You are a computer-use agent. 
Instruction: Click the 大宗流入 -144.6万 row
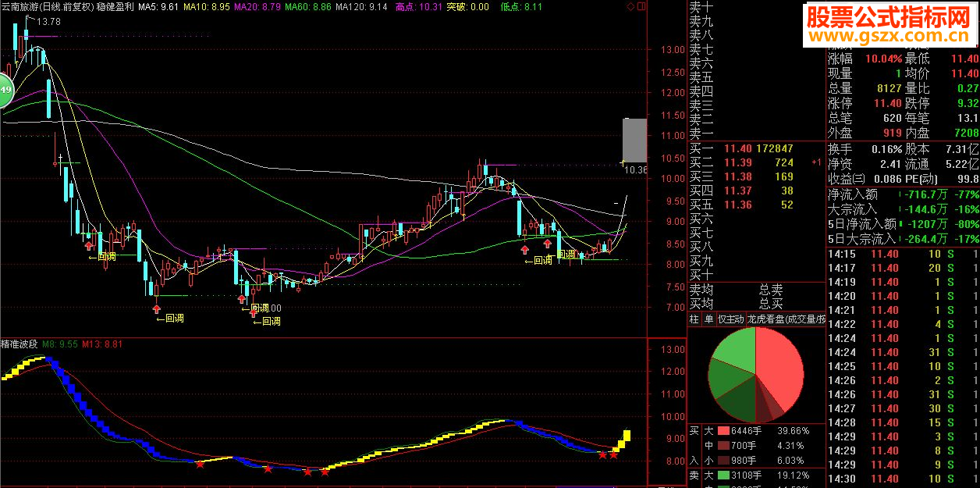point(903,209)
